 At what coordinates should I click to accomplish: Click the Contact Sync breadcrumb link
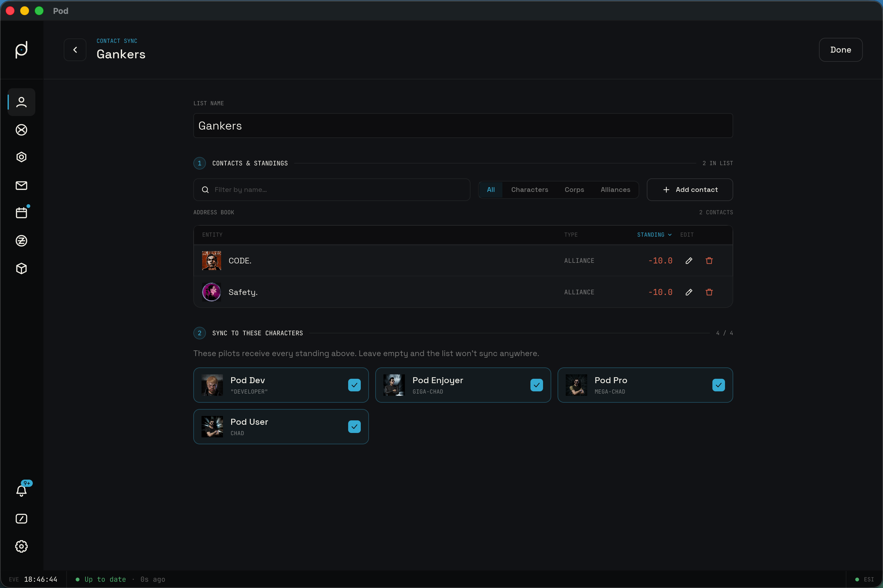pos(117,41)
